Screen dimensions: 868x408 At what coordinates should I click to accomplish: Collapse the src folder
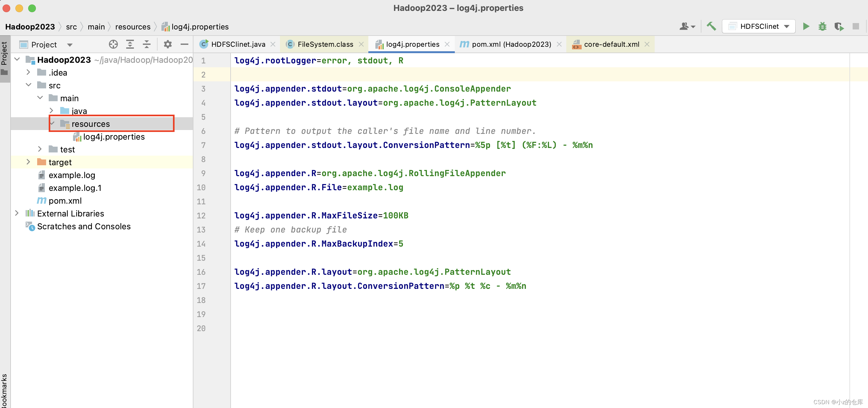click(x=28, y=85)
